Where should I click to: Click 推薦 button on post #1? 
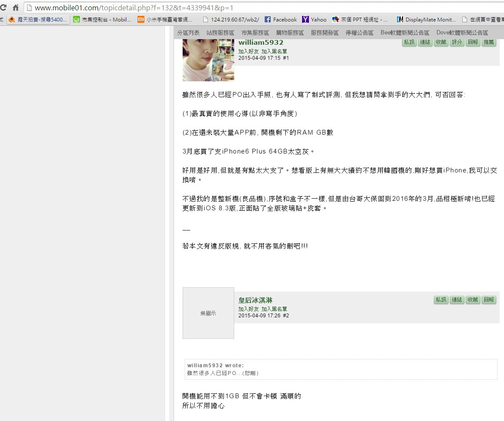click(x=489, y=42)
